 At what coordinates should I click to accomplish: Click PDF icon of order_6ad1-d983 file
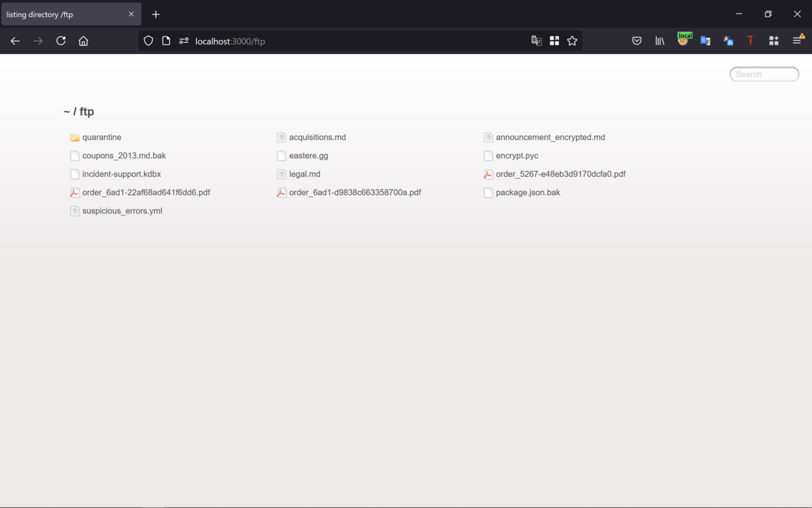281,192
